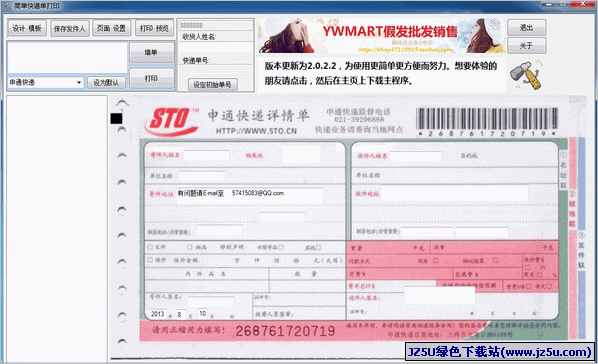Click the sender name field on waybill

point(206,155)
